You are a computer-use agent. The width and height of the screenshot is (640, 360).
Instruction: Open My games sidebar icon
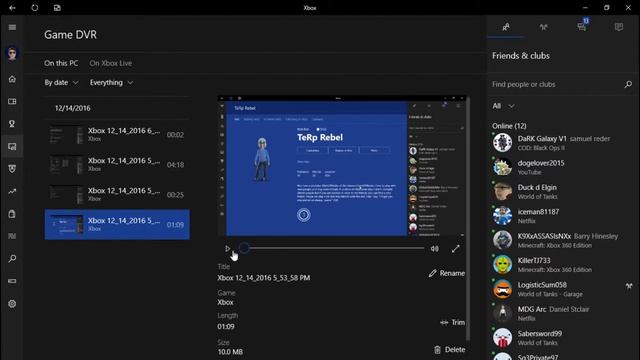point(12,101)
